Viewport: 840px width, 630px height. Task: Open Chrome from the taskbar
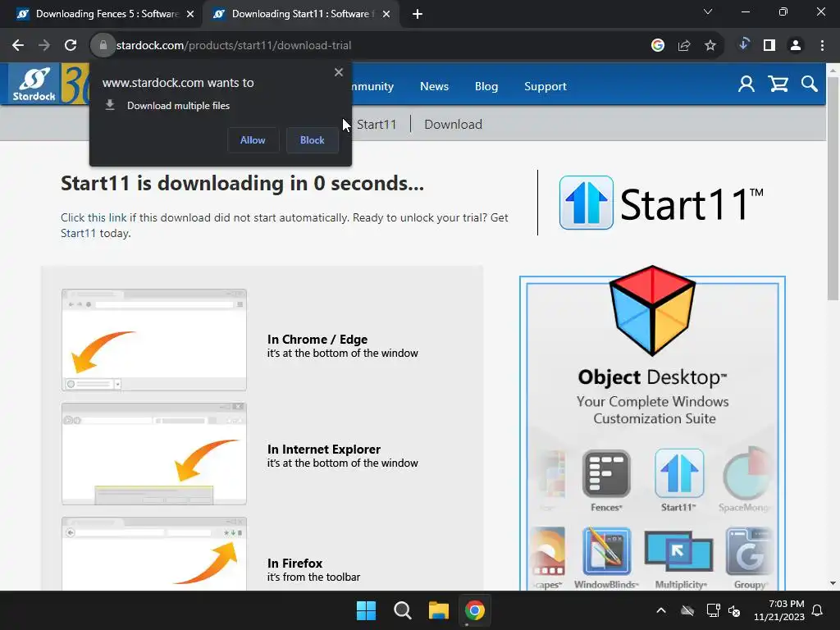coord(475,610)
